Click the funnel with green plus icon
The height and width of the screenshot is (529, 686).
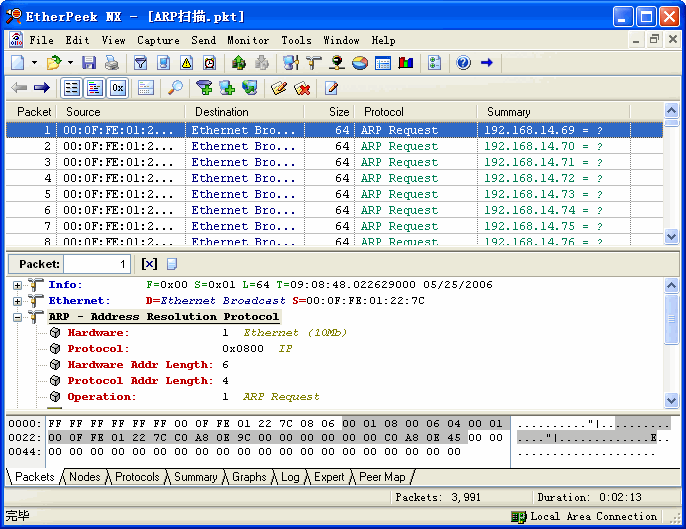pyautogui.click(x=204, y=88)
